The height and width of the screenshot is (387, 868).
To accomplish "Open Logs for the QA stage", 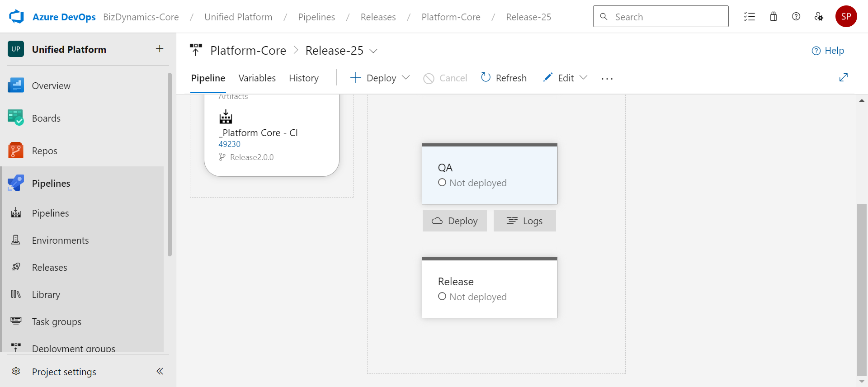I will [525, 221].
